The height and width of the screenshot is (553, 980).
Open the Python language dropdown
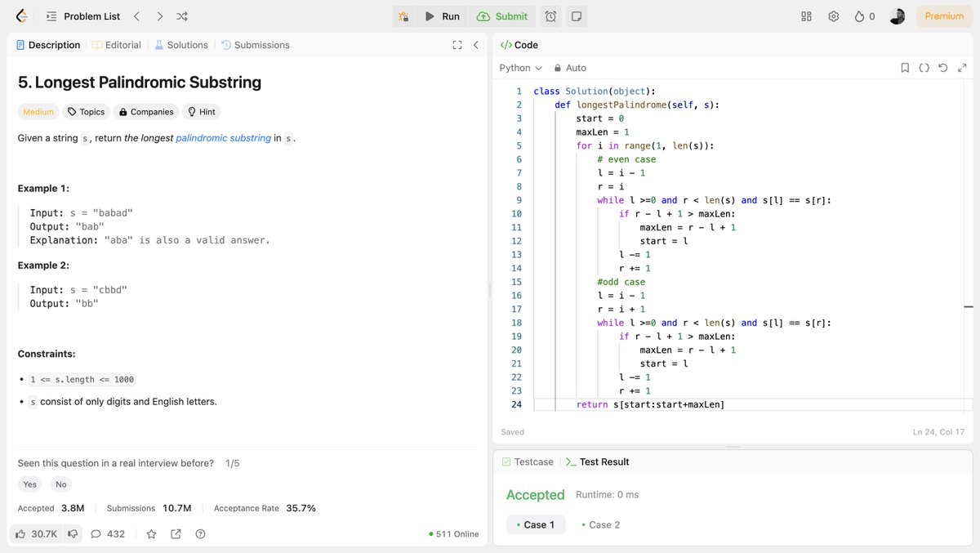tap(521, 68)
